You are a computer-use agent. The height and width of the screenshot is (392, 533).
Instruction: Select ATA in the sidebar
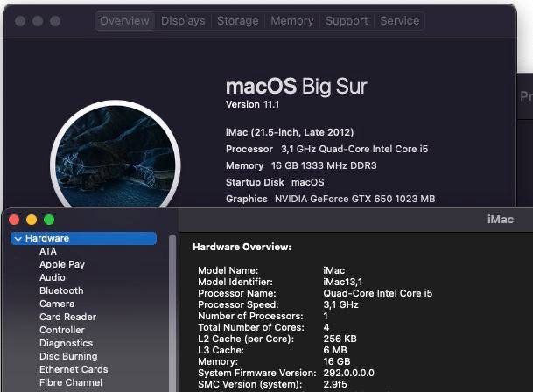(x=48, y=252)
